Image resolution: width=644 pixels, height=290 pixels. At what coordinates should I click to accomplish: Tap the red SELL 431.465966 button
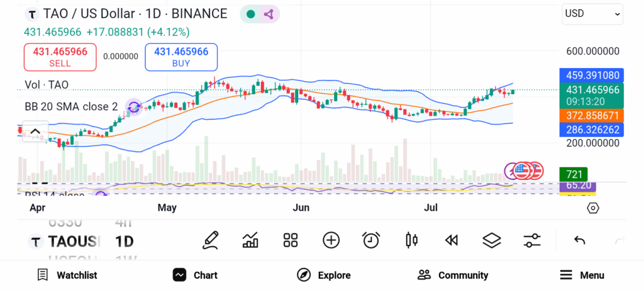click(x=60, y=57)
